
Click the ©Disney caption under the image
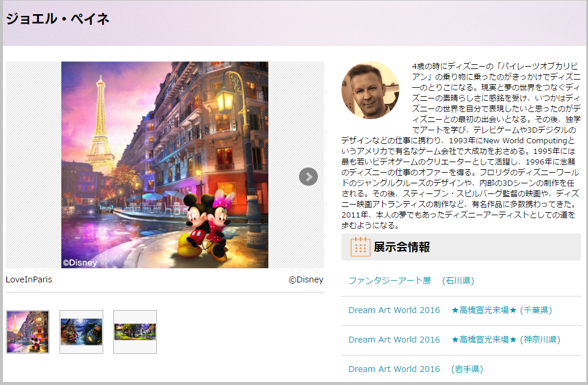[x=306, y=279]
